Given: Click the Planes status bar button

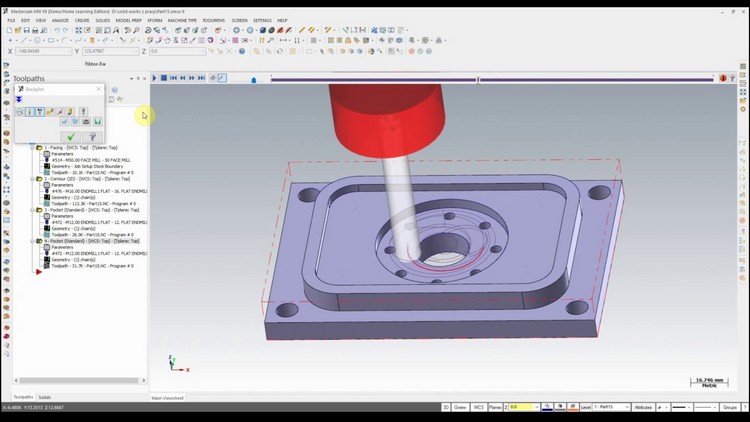Looking at the screenshot, I should [495, 407].
